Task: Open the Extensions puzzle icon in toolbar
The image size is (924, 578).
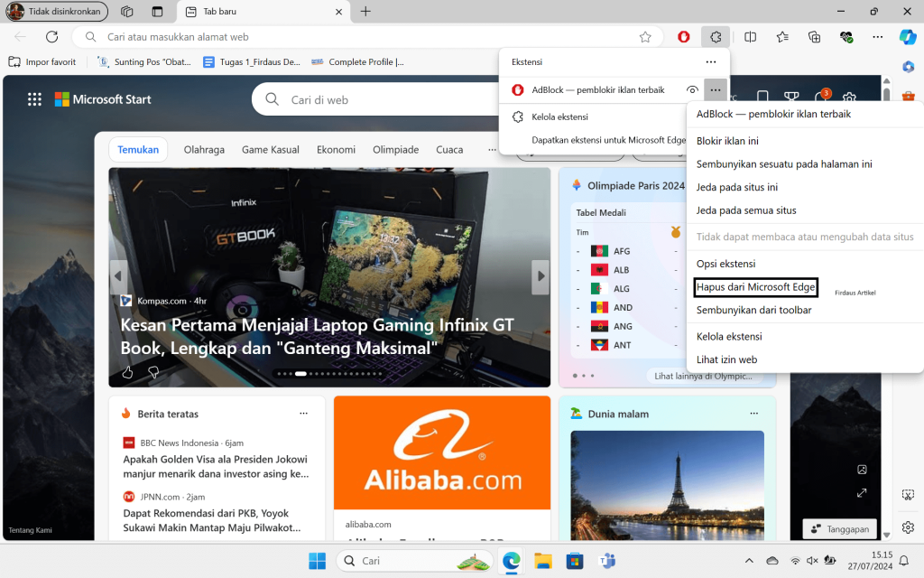Action: coord(716,37)
